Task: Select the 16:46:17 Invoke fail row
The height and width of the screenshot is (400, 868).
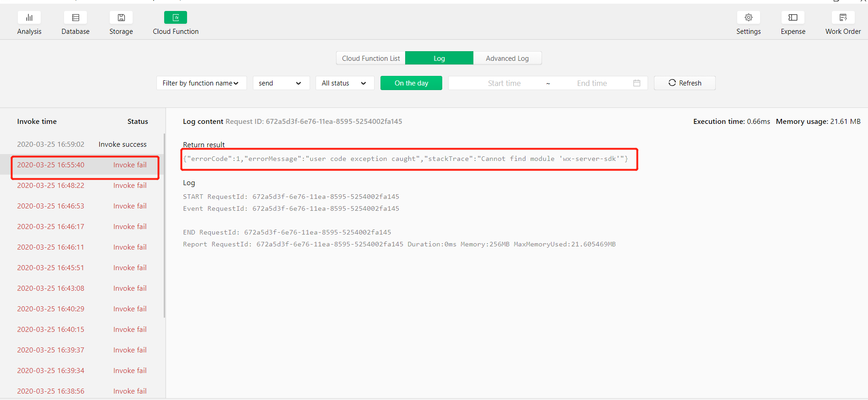Action: coord(82,226)
